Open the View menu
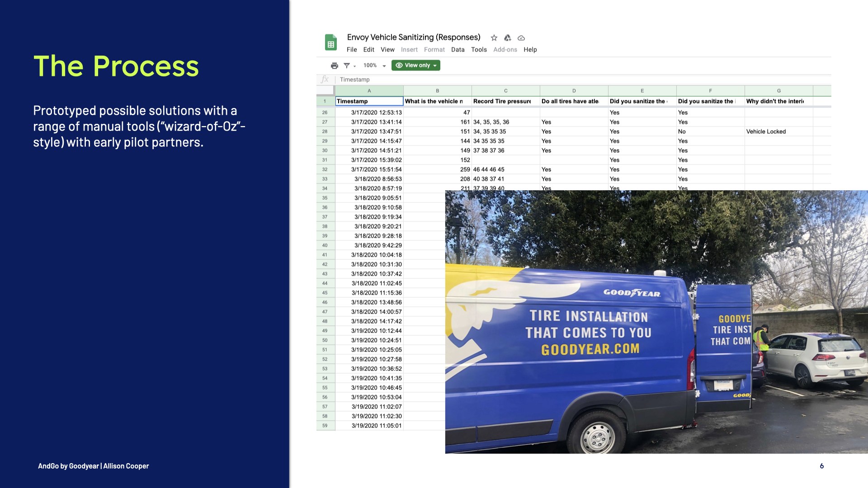The height and width of the screenshot is (488, 868). (x=387, y=50)
